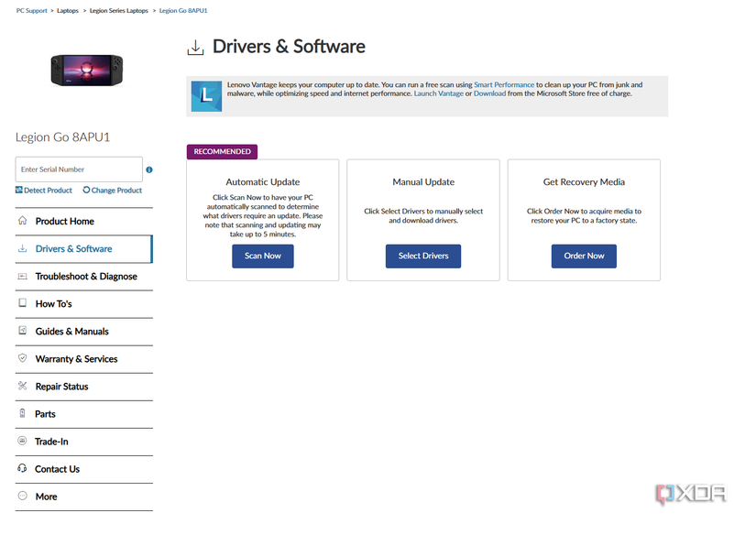This screenshot has height=535, width=756.
Task: Click the Warranty & Services shield icon
Action: [22, 358]
